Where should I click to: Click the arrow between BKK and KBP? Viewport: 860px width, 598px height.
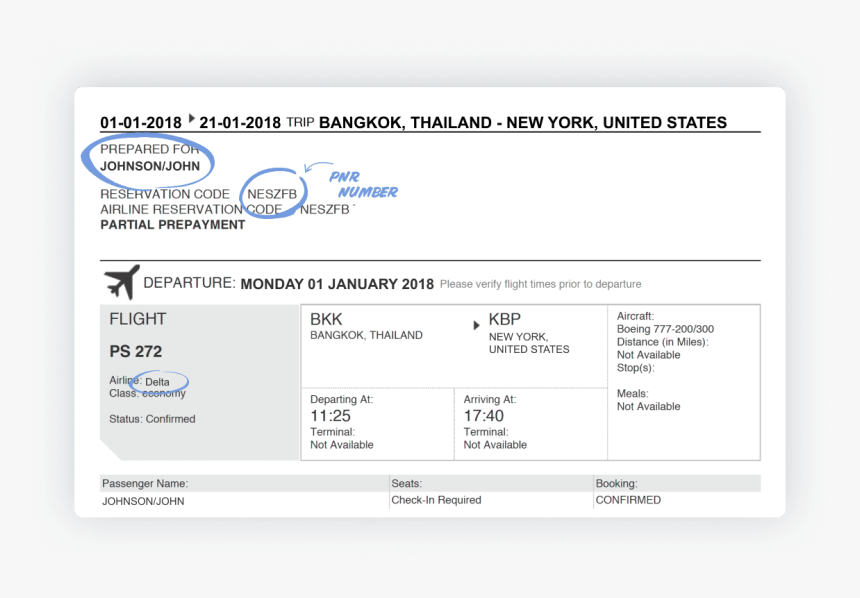[477, 325]
